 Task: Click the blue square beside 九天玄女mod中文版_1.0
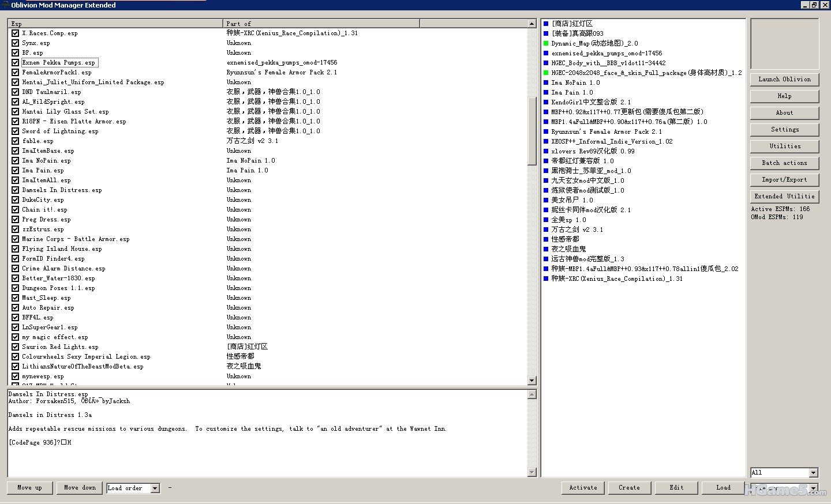pos(546,180)
